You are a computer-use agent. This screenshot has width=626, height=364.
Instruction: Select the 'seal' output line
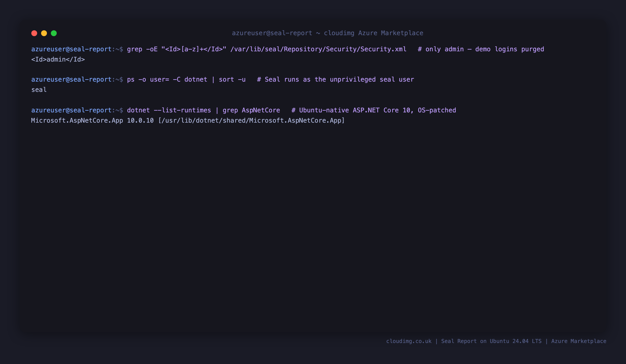point(39,90)
